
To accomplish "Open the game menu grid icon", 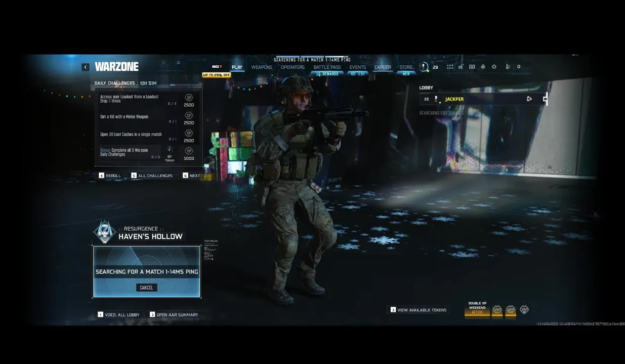I will 450,67.
